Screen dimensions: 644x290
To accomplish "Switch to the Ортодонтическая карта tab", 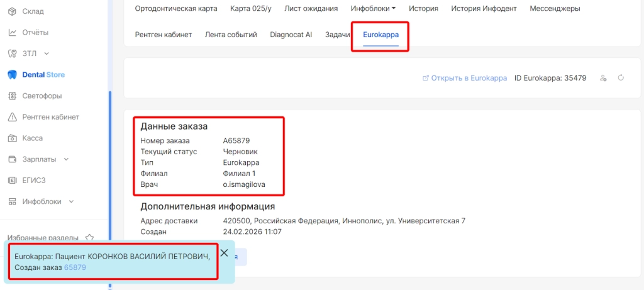I will click(x=176, y=9).
